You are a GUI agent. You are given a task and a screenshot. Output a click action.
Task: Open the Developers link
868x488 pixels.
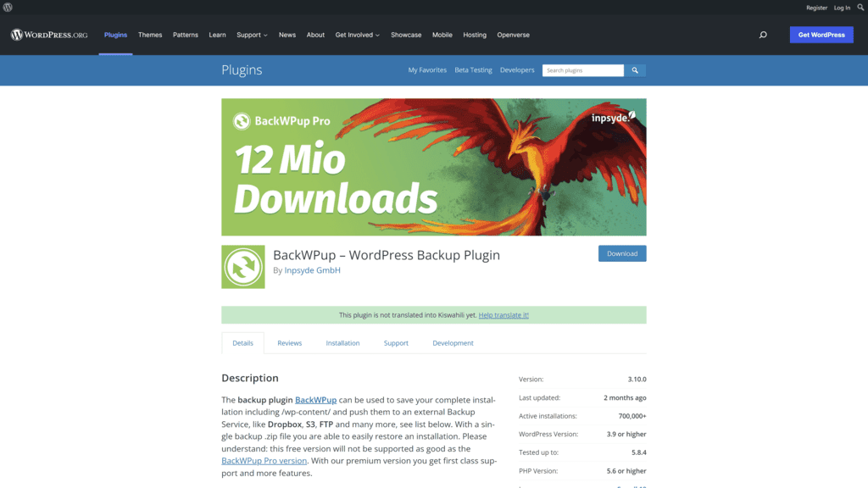coord(517,70)
